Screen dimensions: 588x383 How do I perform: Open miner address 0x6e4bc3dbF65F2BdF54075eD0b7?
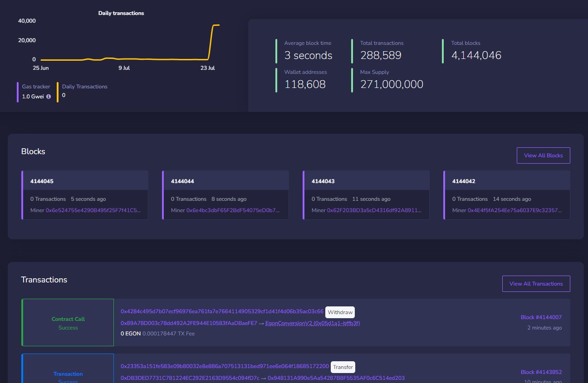pyautogui.click(x=233, y=210)
